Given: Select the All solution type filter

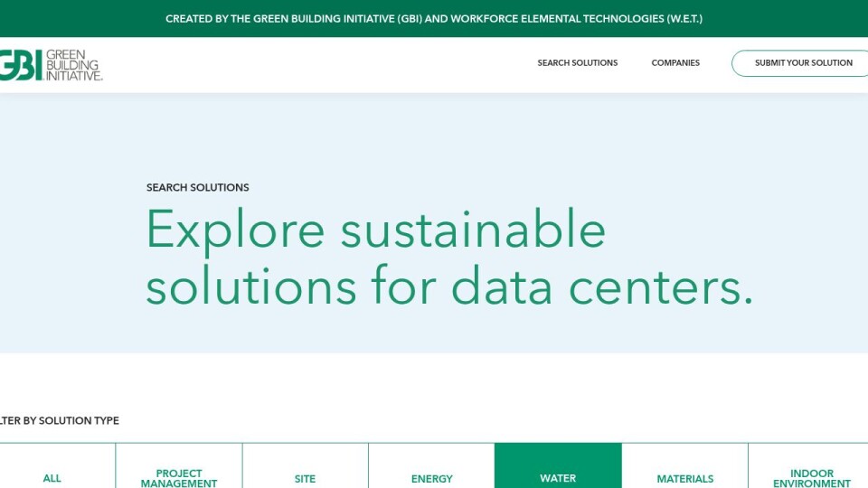Looking at the screenshot, I should 52,478.
